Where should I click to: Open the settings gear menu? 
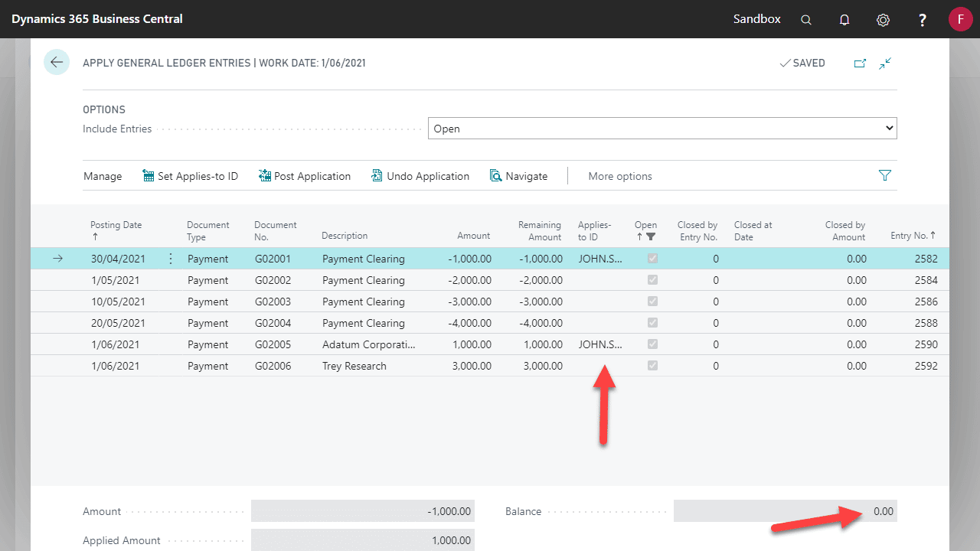[883, 20]
